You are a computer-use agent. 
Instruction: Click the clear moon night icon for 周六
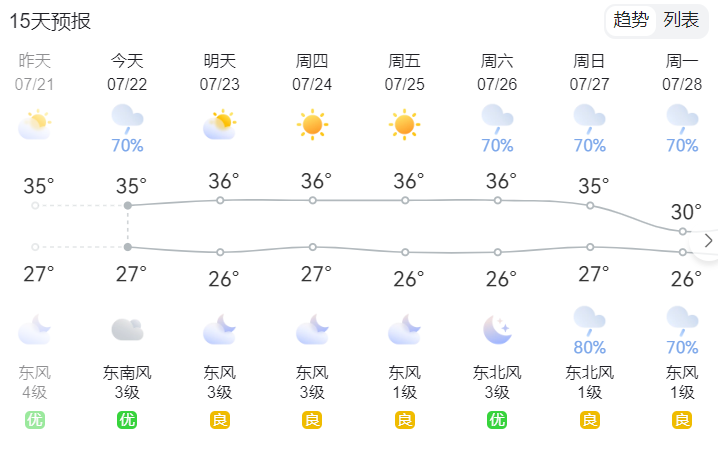498,329
